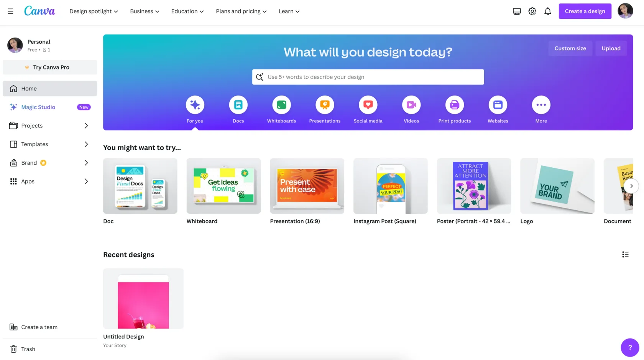Toggle Recent designs list view
Viewport: 644px width, 360px height.
click(625, 254)
